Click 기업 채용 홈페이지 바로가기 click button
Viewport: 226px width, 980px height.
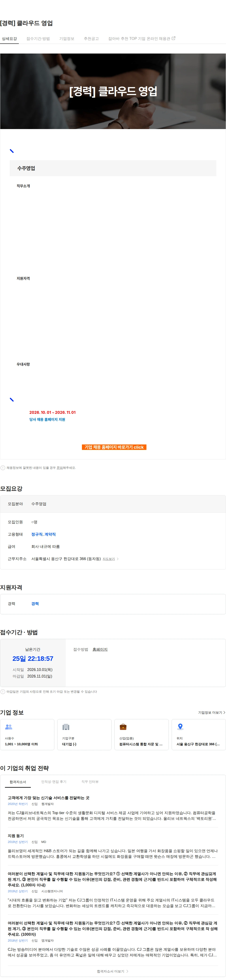(114, 447)
